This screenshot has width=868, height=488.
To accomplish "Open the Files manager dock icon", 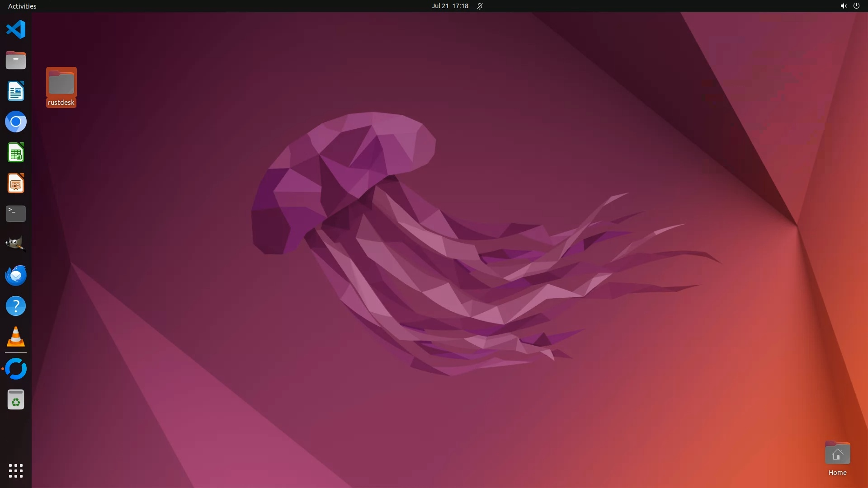I will pyautogui.click(x=16, y=60).
